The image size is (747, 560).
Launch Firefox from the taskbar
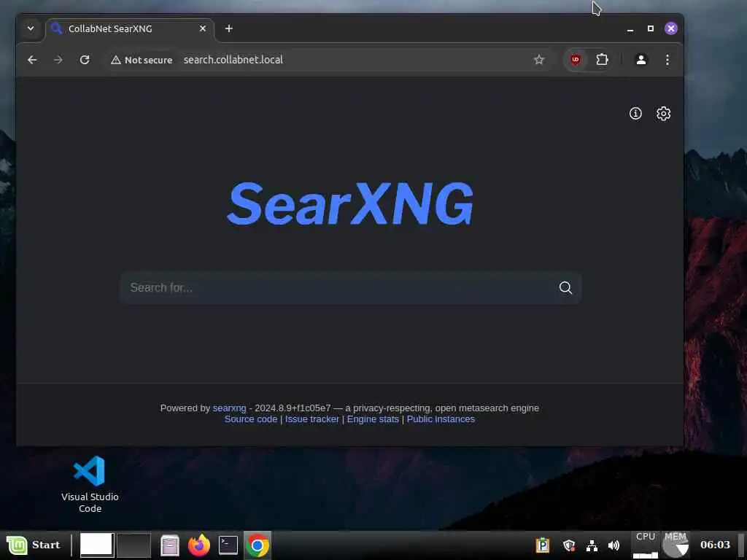pos(198,545)
